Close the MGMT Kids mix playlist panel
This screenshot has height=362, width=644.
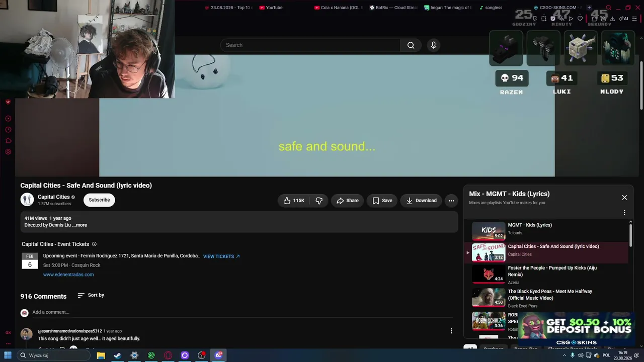tap(624, 198)
